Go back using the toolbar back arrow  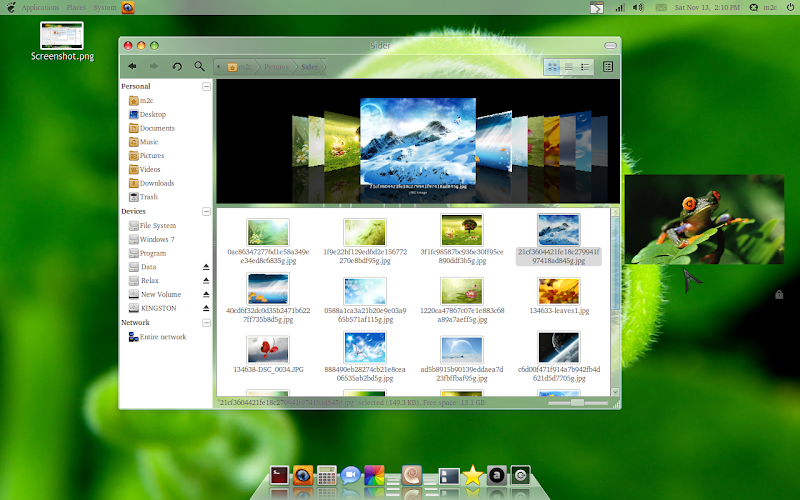(x=132, y=66)
